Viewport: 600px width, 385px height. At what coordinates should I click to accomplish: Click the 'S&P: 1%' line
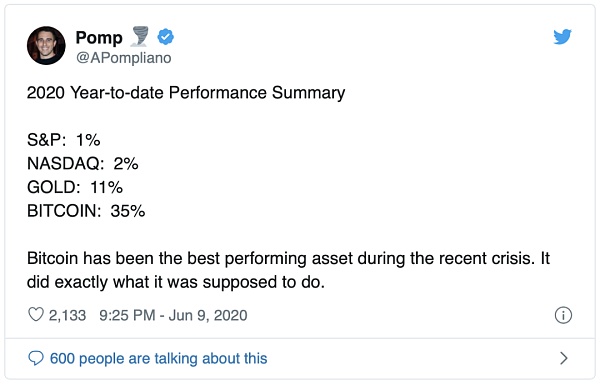[64, 140]
